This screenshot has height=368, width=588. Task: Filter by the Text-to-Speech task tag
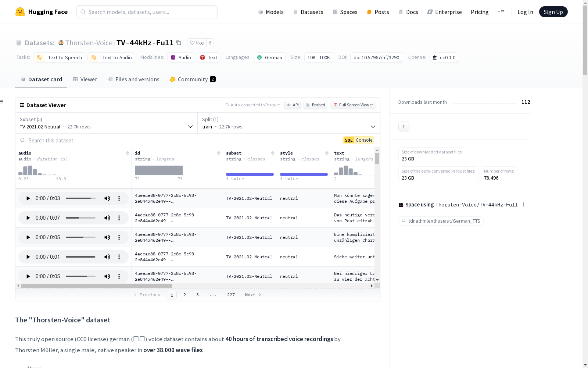pos(59,57)
